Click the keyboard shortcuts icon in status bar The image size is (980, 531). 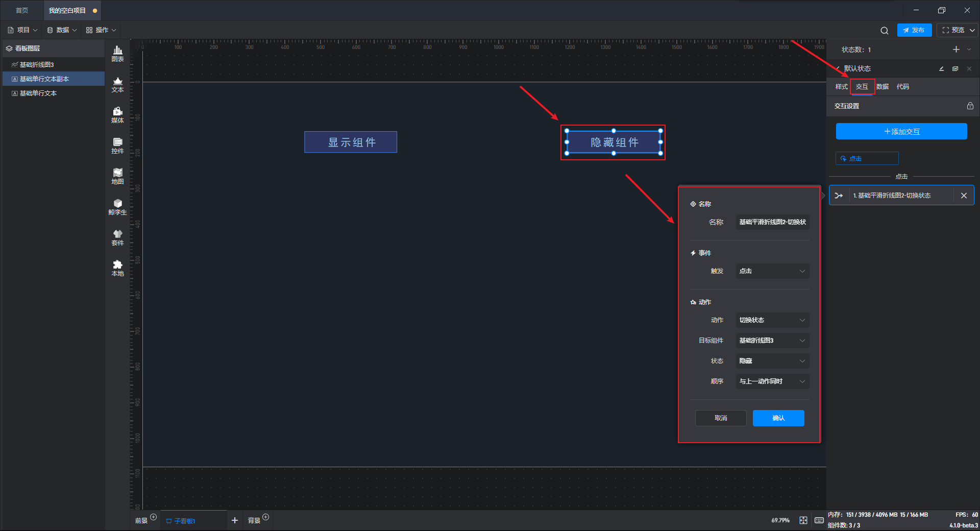tap(819, 520)
